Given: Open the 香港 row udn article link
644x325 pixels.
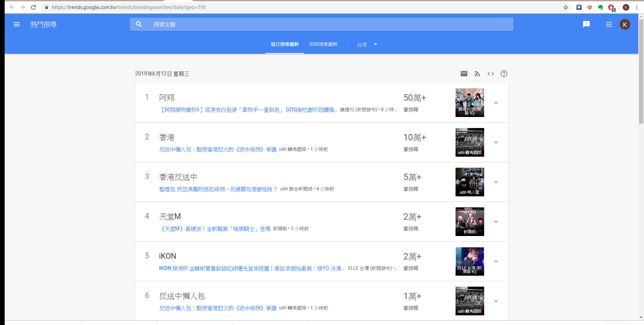Looking at the screenshot, I should tap(218, 149).
